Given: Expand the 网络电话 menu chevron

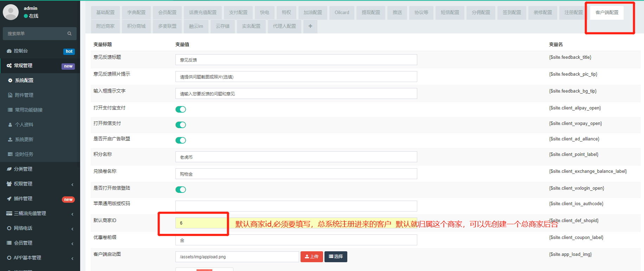Looking at the screenshot, I should [x=72, y=229].
